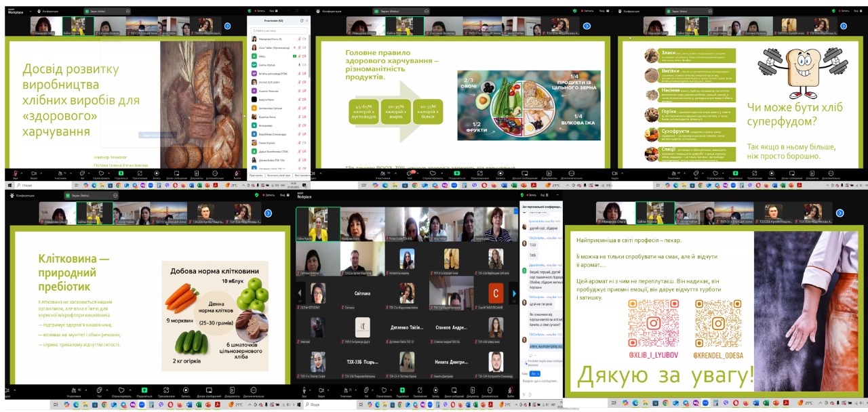This screenshot has height=412, width=868.
Task: Click green Share button in bread title slide window
Action: point(121,173)
